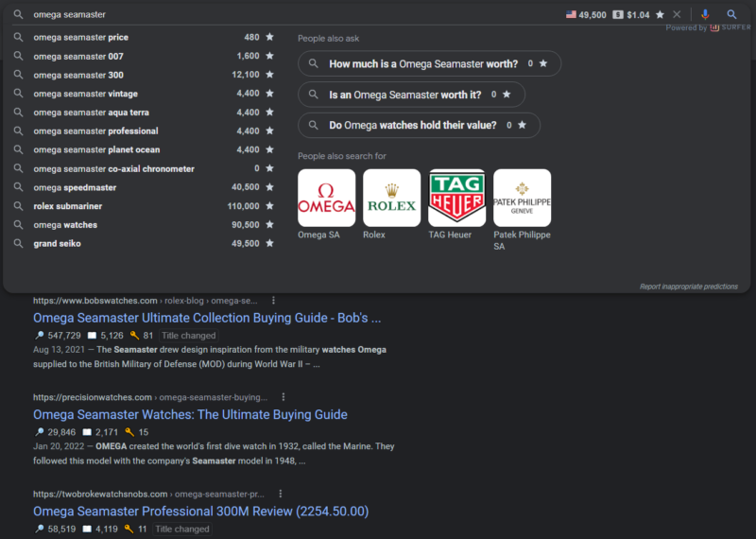Screen dimensions: 756x539
Task: Click the blue search magnifier icon
Action: pos(731,14)
